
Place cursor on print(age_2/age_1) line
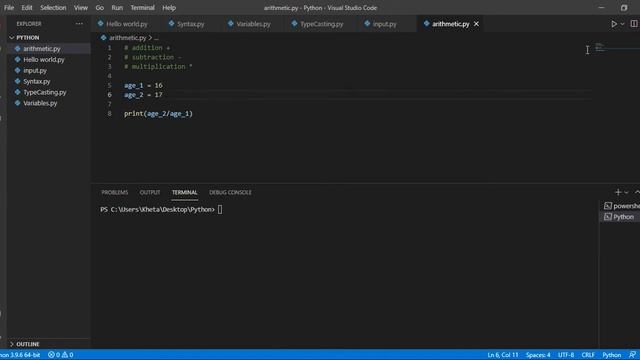158,113
